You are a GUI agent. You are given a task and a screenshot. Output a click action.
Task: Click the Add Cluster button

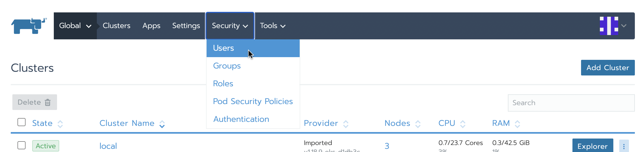click(607, 68)
